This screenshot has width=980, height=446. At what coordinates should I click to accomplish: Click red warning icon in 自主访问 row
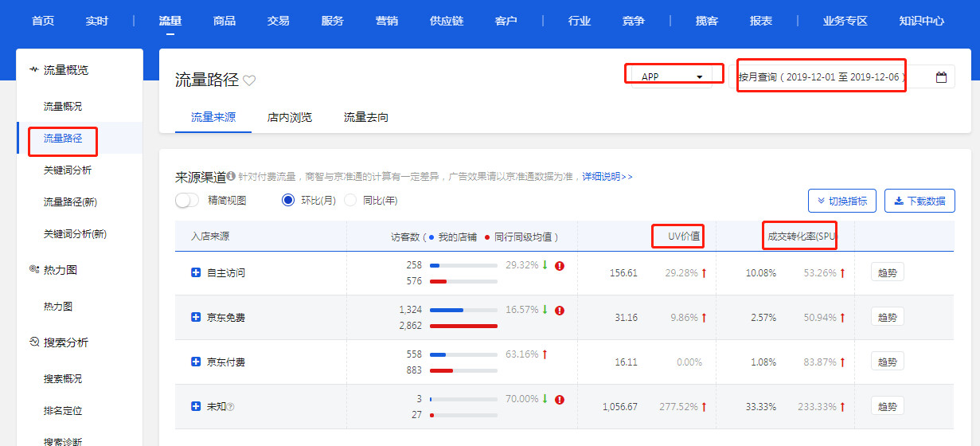click(x=560, y=266)
